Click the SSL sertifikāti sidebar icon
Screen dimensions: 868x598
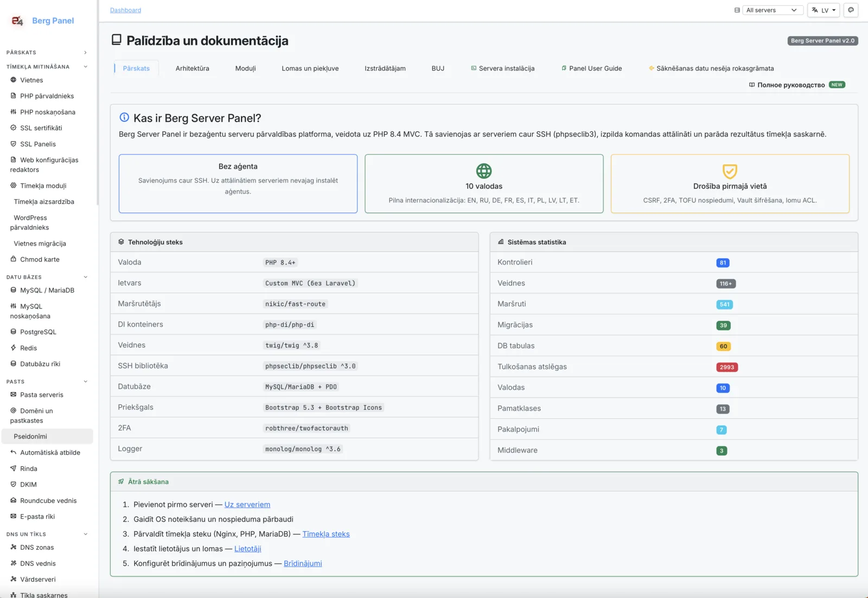click(x=14, y=128)
